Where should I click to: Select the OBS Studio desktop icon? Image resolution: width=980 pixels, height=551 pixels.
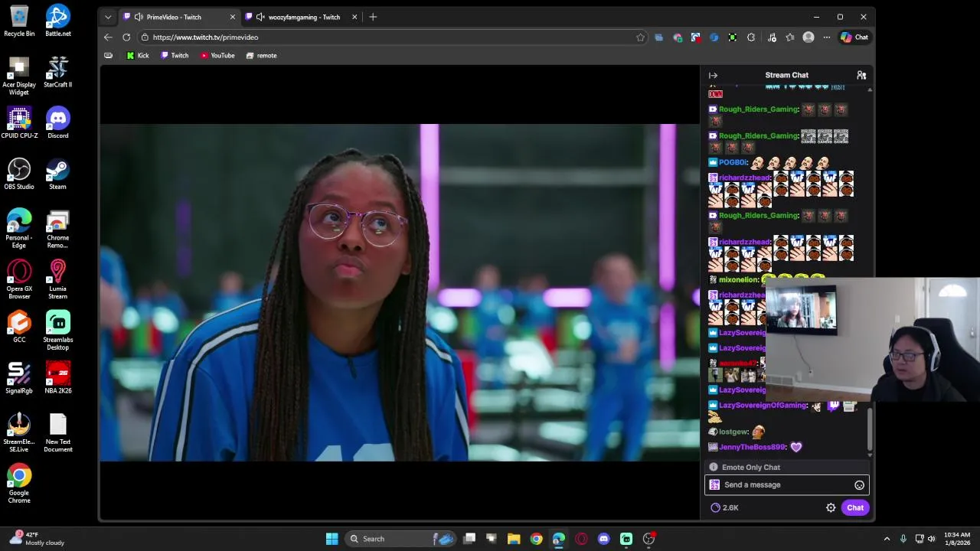(19, 174)
